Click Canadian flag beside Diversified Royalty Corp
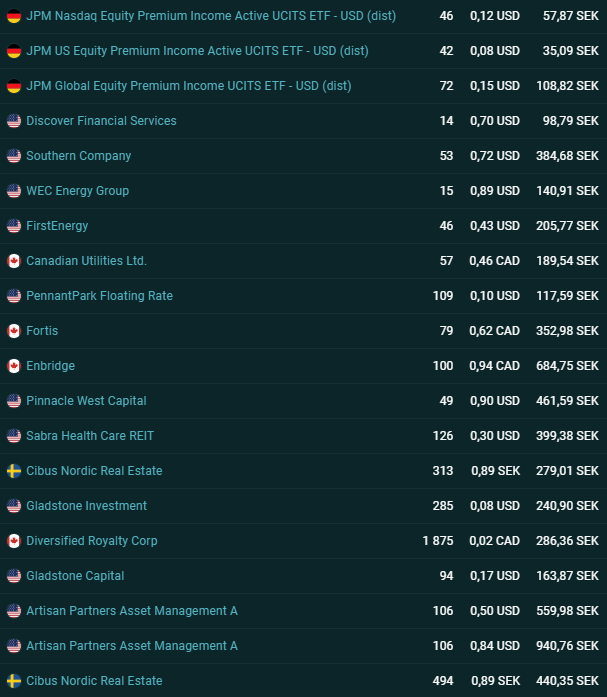607x697 pixels. (x=14, y=541)
